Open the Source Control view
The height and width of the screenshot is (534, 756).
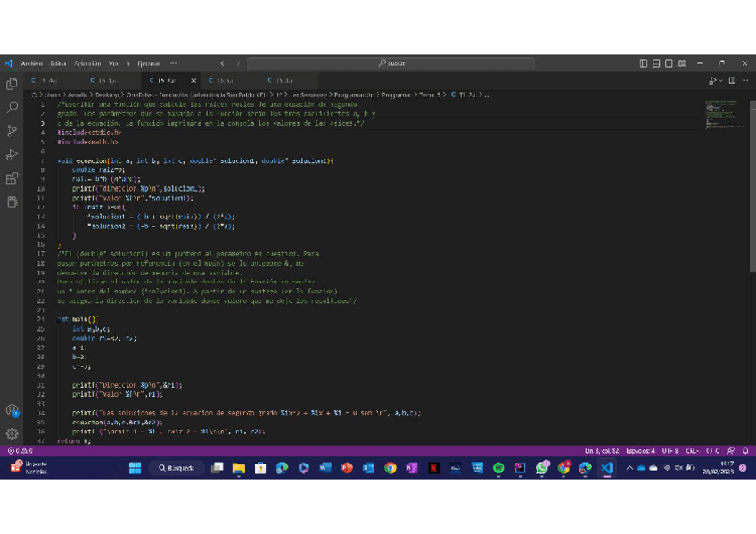pyautogui.click(x=12, y=131)
